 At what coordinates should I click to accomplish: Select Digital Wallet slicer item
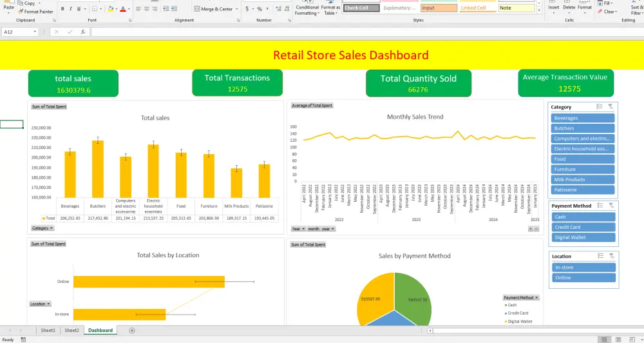click(583, 237)
